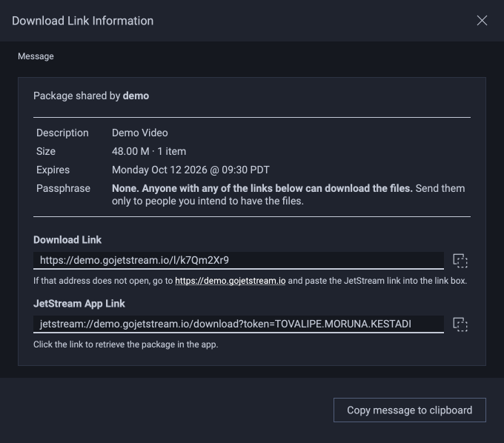Click the 'Download Link' heading

point(67,240)
